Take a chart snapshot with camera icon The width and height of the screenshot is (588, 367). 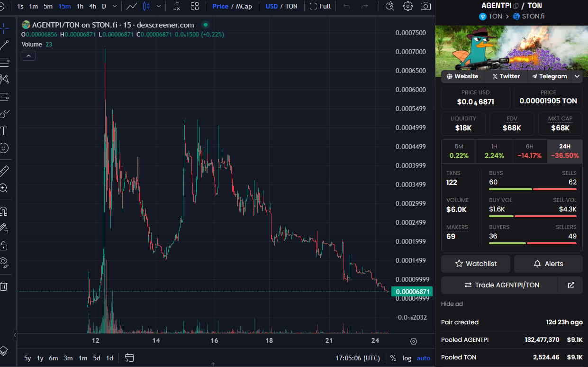426,6
